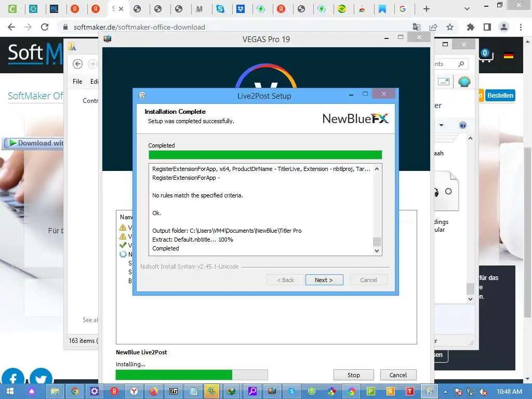This screenshot has height=399, width=532.
Task: Click the VEGAS Pro 19 title bar icon
Action: (x=108, y=38)
